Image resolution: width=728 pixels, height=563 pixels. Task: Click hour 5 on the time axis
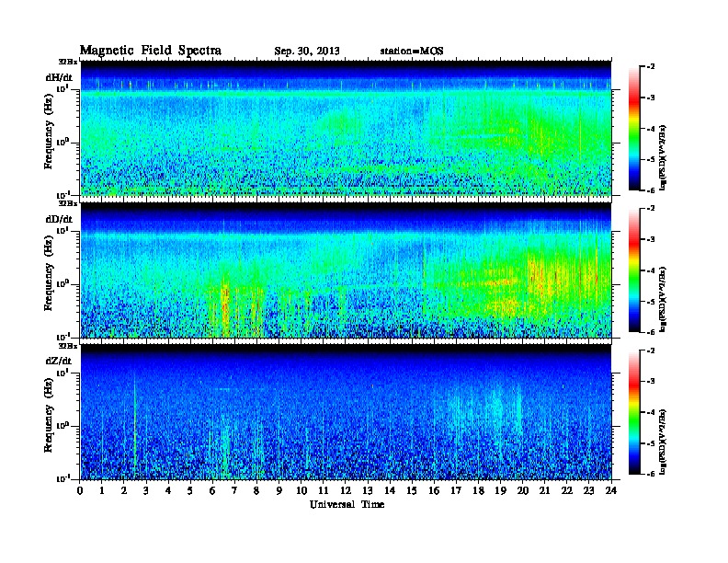click(x=190, y=491)
